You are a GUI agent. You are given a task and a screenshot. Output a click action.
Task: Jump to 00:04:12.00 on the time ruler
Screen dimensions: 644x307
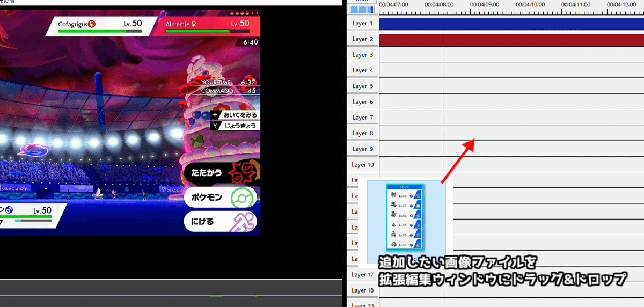621,4
